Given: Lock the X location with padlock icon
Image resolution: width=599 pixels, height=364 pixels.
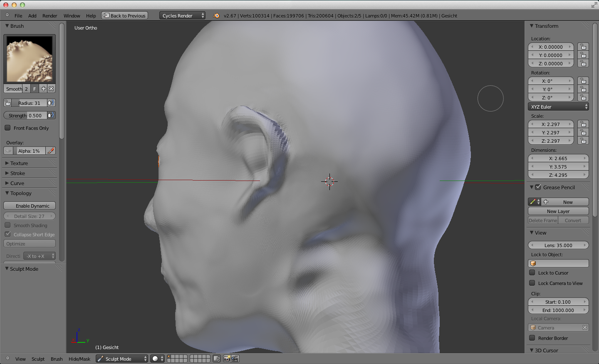Looking at the screenshot, I should coord(583,47).
